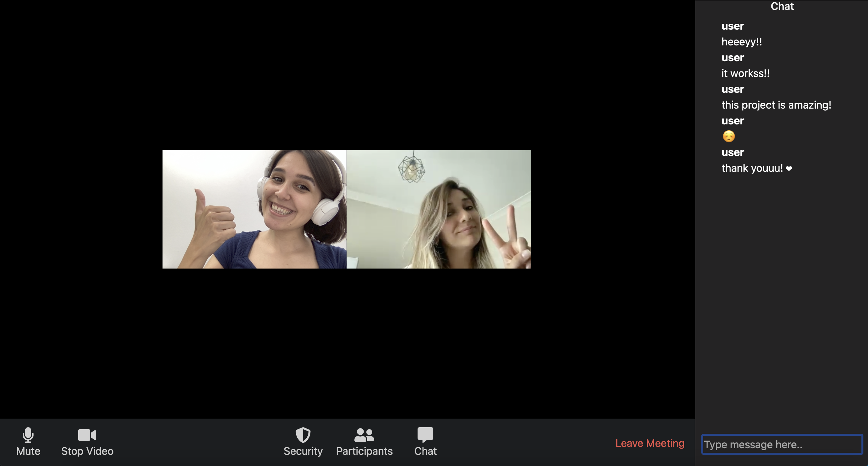Click the smiling emoji in chat
This screenshot has height=466, width=868.
click(729, 137)
